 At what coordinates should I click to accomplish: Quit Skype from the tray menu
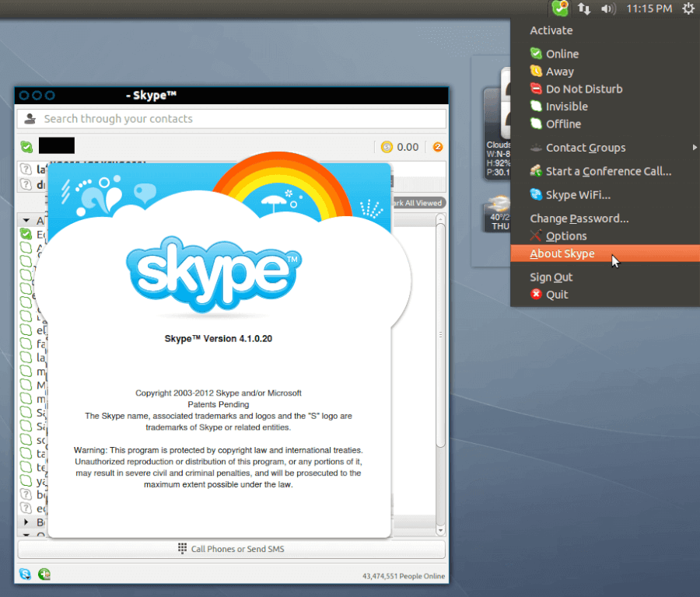pos(605,295)
